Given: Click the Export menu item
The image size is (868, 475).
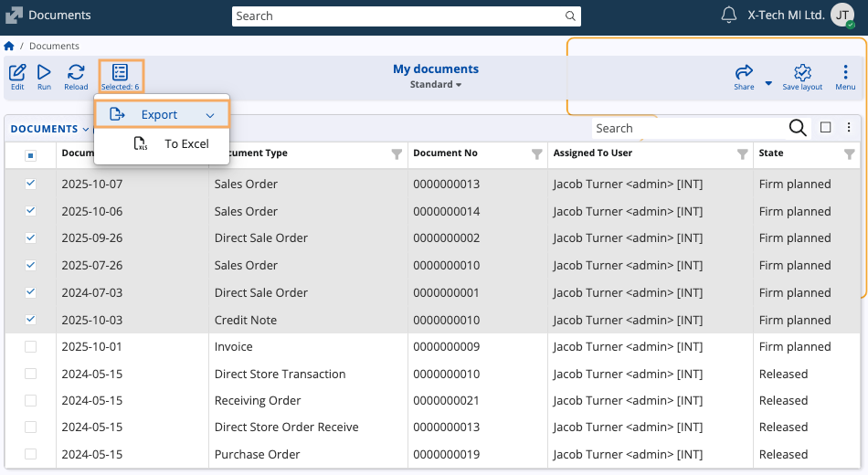Looking at the screenshot, I should click(x=160, y=115).
